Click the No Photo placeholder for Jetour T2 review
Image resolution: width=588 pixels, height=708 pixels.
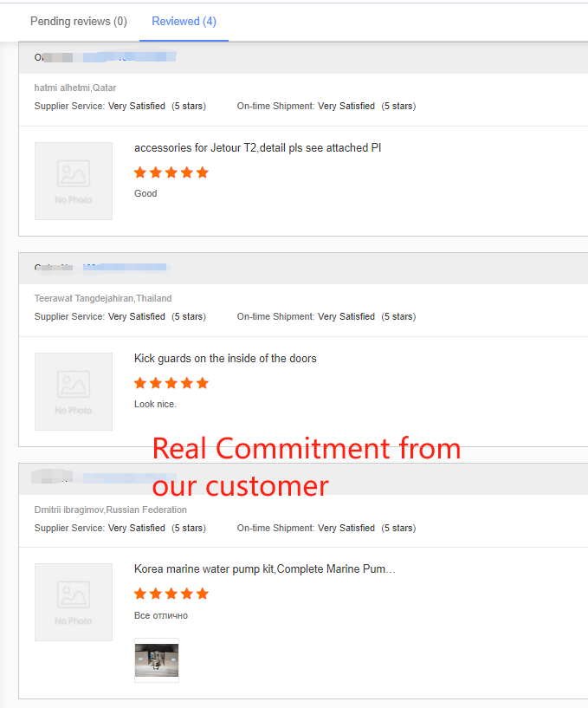pos(74,180)
